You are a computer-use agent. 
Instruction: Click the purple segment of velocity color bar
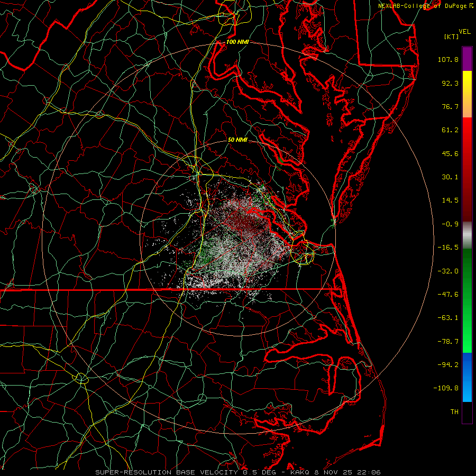pos(467,59)
